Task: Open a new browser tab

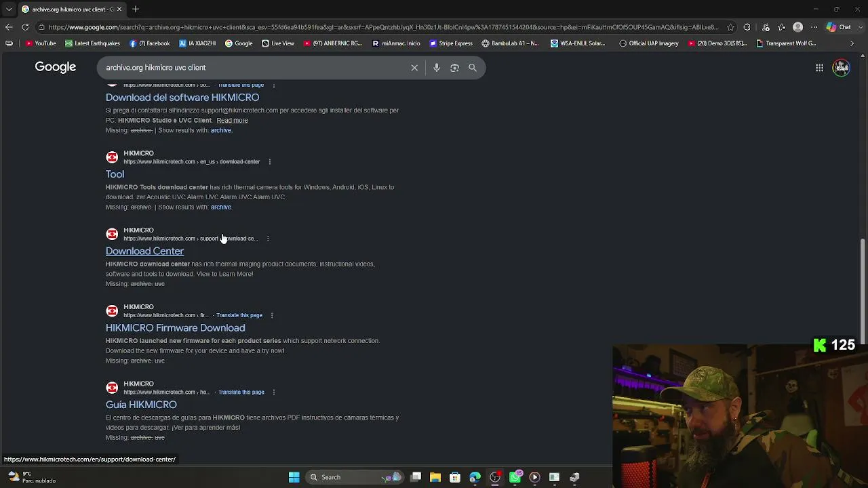Action: point(136,9)
